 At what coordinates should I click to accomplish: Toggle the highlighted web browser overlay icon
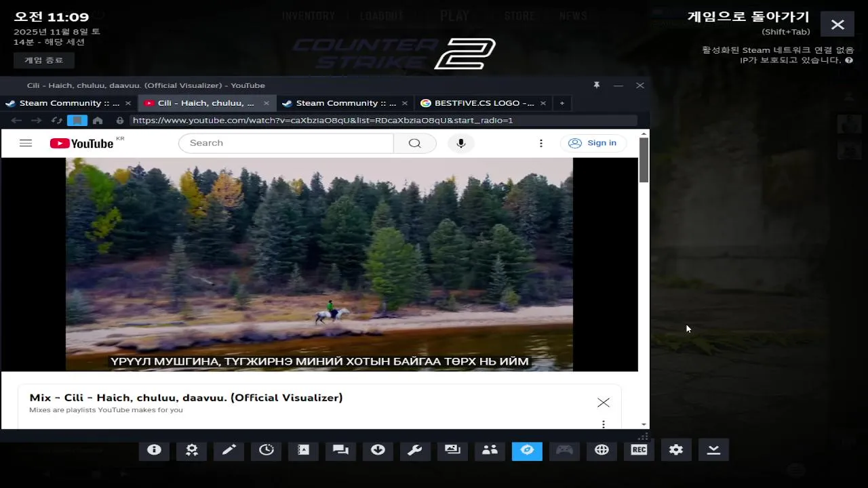pos(527,450)
